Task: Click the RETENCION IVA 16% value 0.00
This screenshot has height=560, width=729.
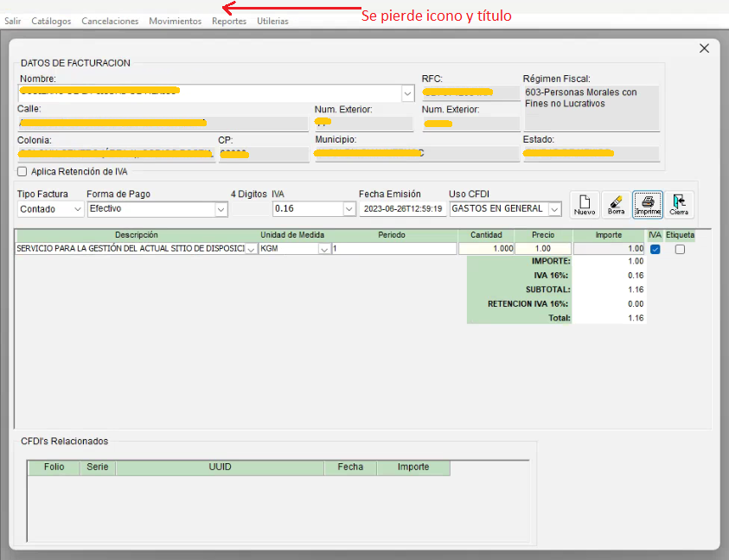Action: click(x=636, y=304)
